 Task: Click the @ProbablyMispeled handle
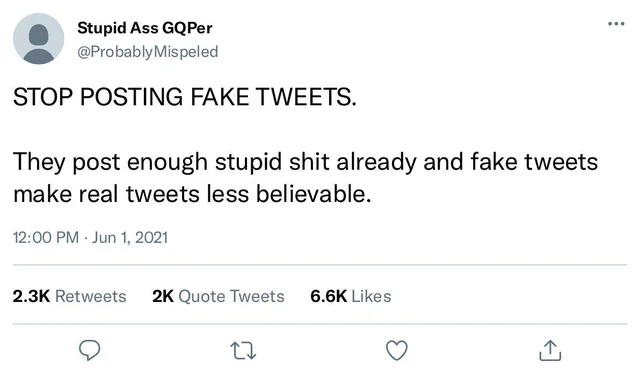[148, 52]
